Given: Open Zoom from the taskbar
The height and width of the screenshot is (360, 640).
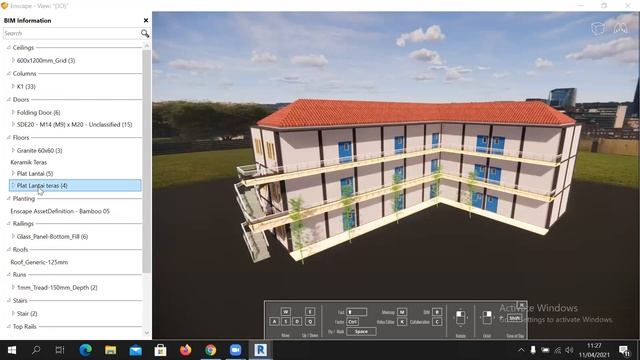Looking at the screenshot, I should point(236,350).
